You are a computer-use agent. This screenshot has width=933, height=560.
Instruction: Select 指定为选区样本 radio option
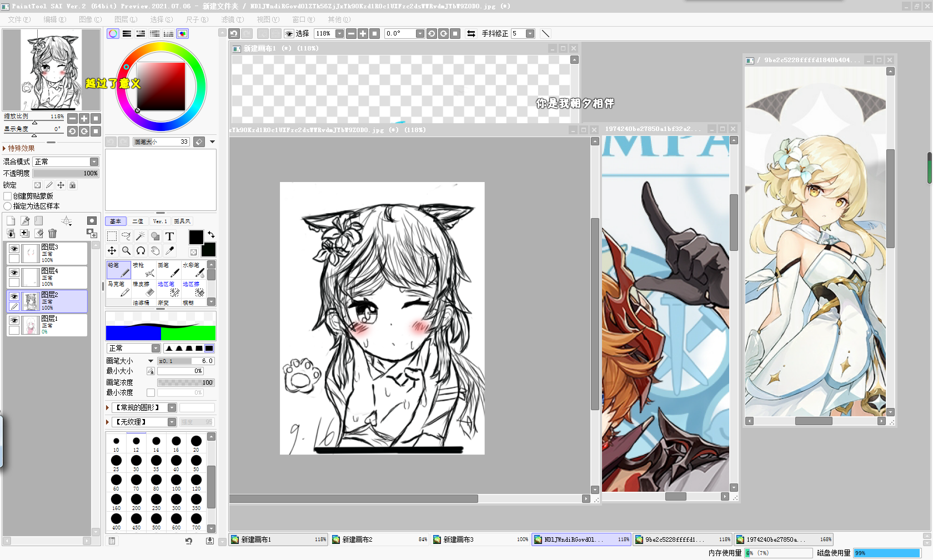coord(8,206)
